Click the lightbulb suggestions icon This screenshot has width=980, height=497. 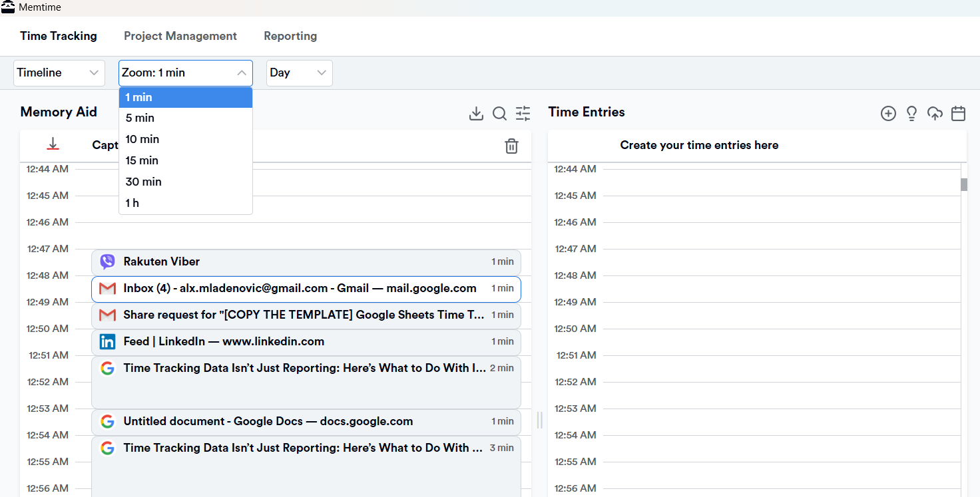coord(912,114)
